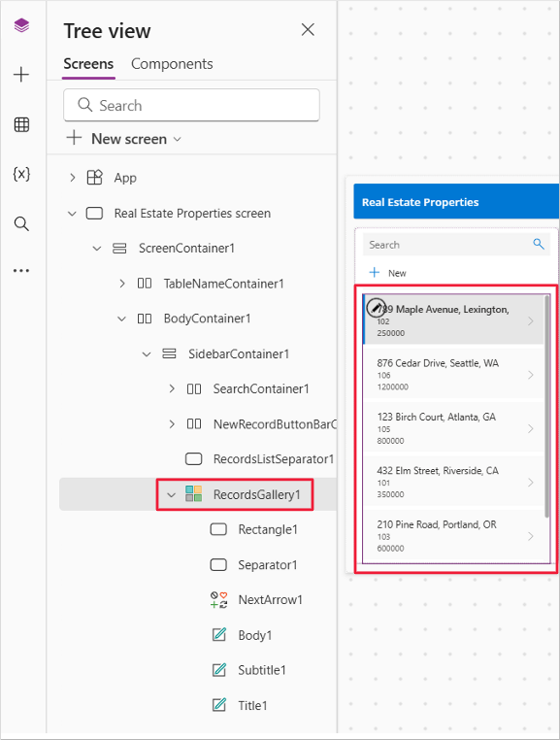Select the 876 Cedar Drive gallery record
Image resolution: width=560 pixels, height=740 pixels.
pos(453,375)
